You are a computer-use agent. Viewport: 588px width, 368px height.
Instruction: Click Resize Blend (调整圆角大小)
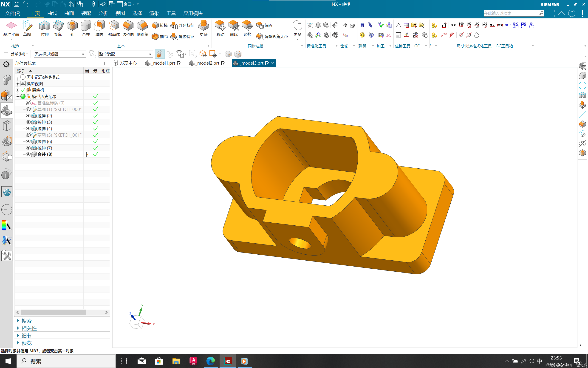click(x=272, y=37)
